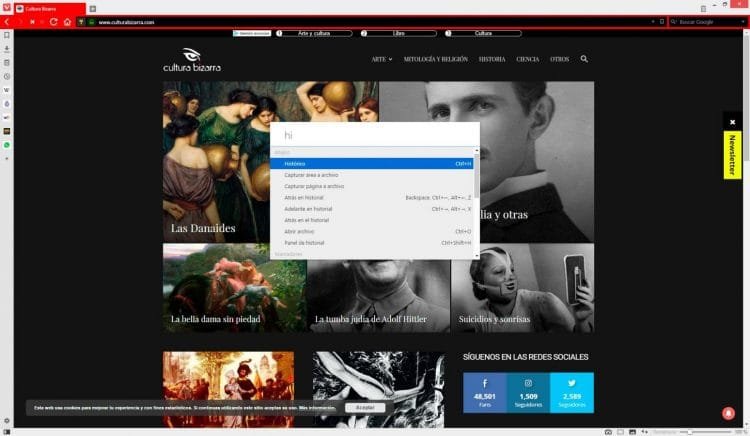Image resolution: width=750 pixels, height=436 pixels.
Task: Open address bar history dropdown arrow
Action: tap(653, 22)
